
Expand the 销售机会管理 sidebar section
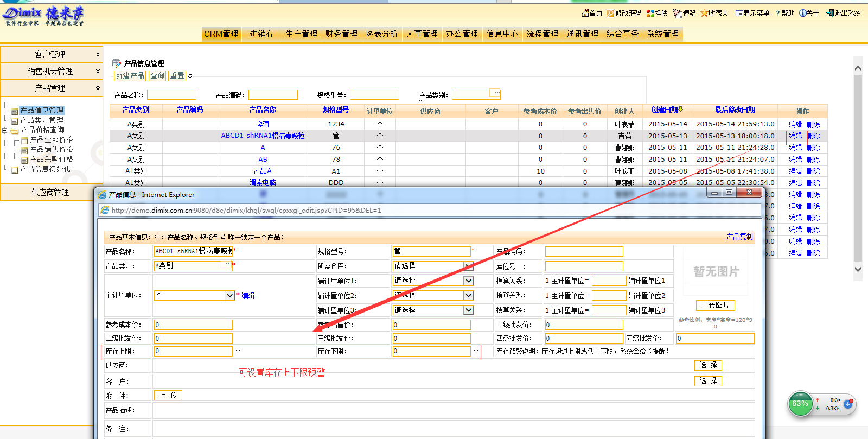point(52,71)
